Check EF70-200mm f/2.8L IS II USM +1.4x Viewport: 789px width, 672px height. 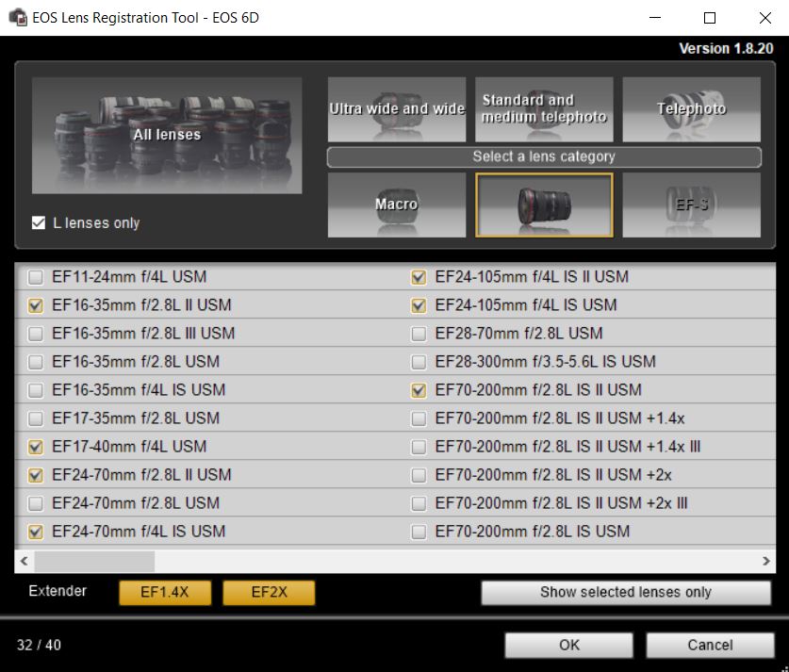[x=419, y=418]
